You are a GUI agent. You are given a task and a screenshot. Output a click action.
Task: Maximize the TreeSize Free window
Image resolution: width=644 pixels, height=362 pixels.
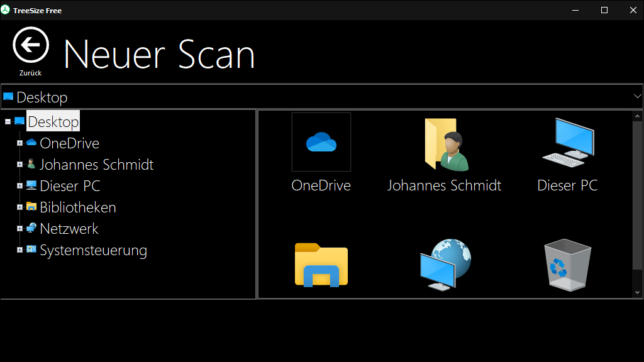tap(604, 10)
